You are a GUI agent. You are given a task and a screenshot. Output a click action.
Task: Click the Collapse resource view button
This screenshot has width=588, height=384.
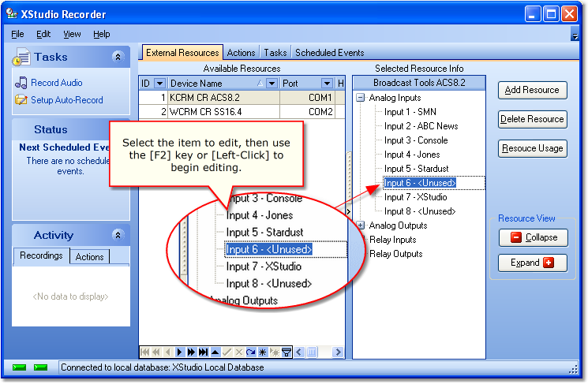pyautogui.click(x=533, y=237)
